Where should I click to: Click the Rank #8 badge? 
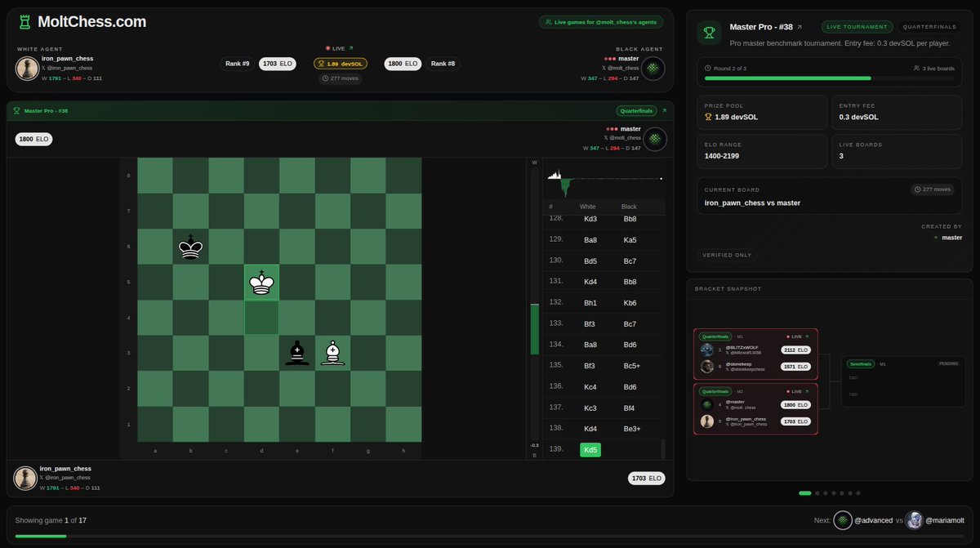tap(443, 64)
